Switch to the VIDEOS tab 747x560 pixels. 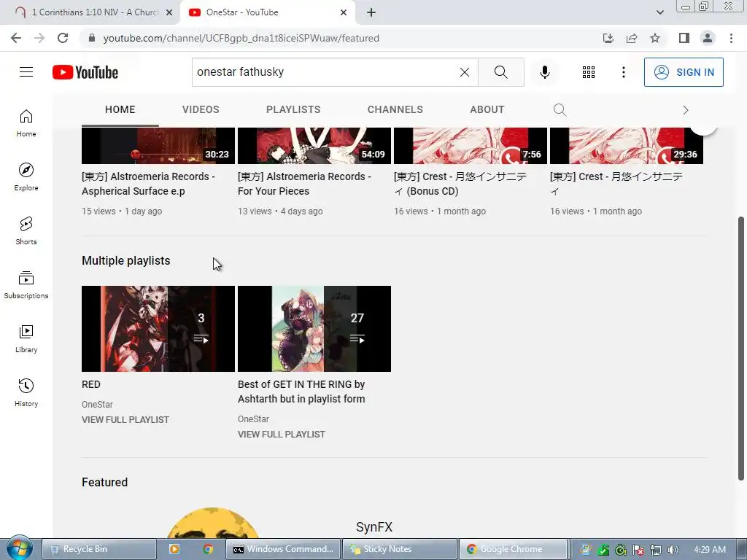click(x=201, y=109)
